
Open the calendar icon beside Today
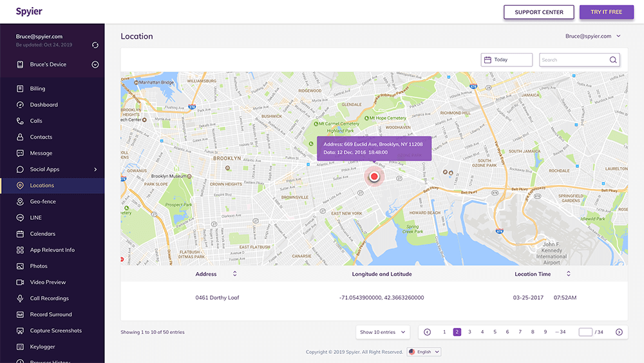tap(488, 60)
